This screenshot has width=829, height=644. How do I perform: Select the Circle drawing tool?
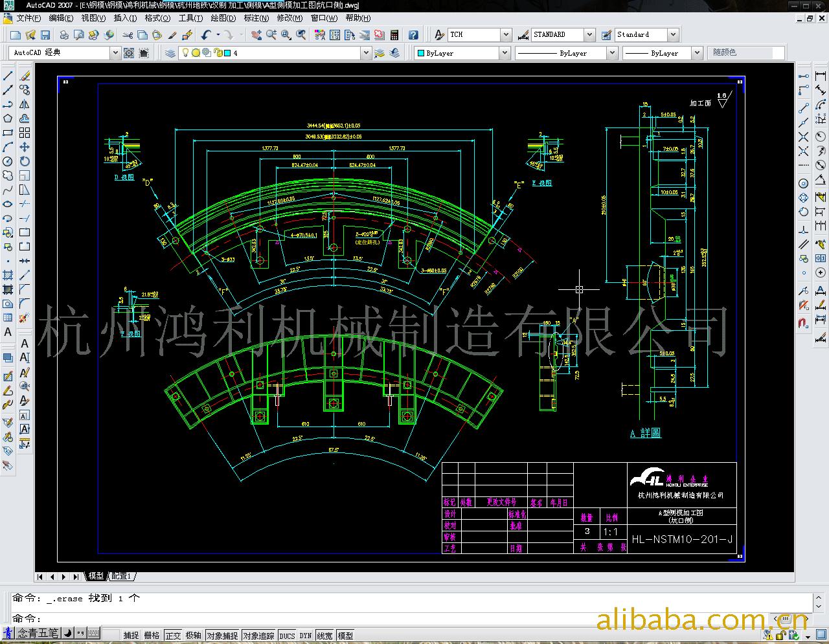(8, 161)
